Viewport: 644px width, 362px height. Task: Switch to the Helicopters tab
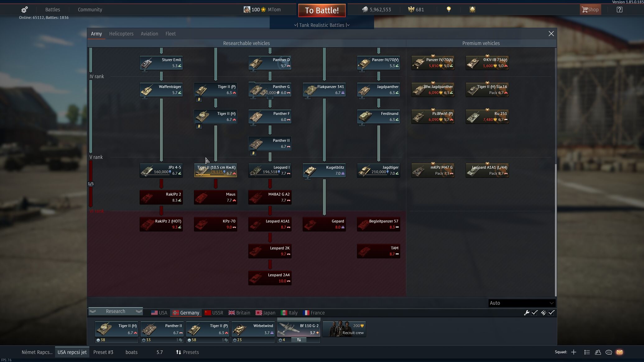point(121,34)
